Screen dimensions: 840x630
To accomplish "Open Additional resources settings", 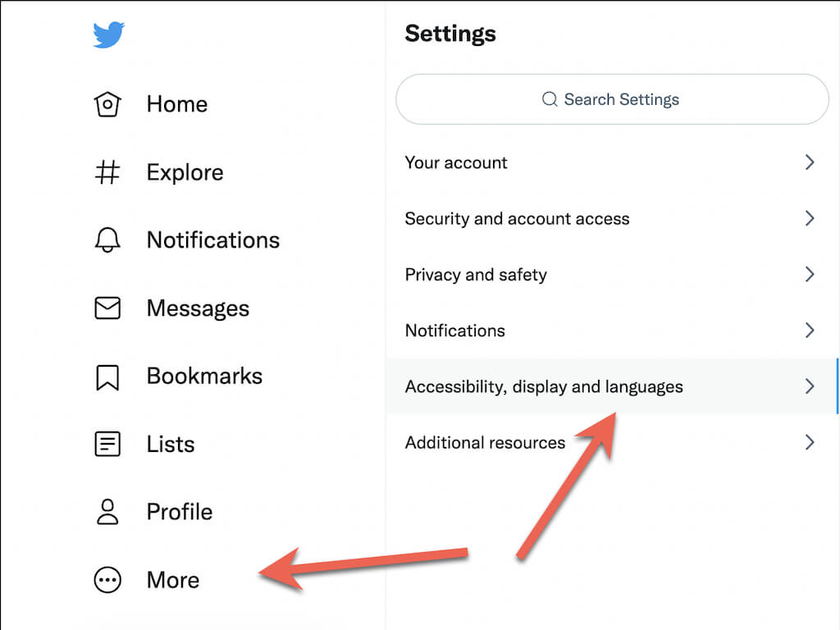I will tap(485, 443).
